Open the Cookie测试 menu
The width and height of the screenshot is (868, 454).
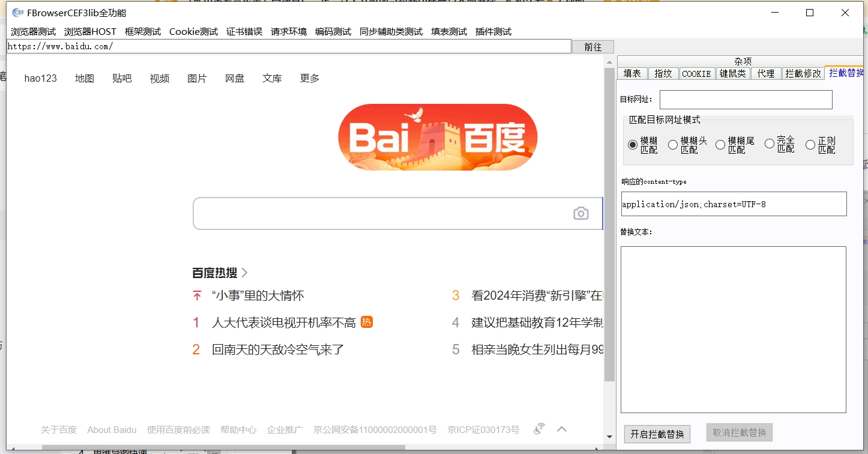(193, 32)
